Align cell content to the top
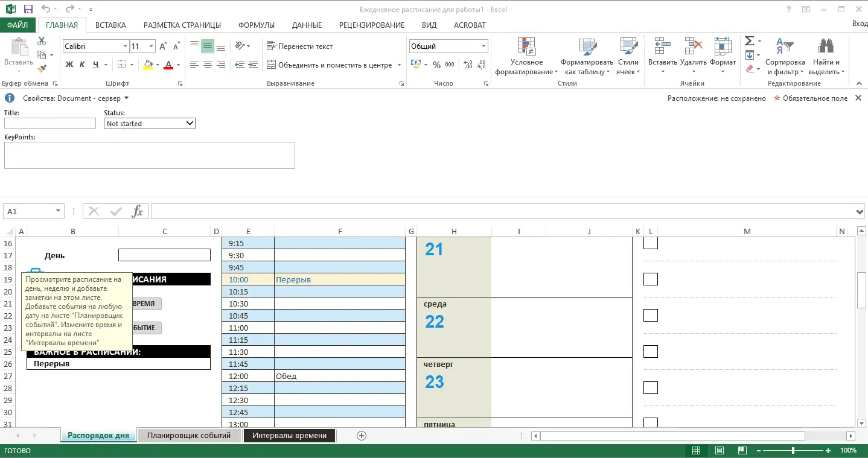The width and height of the screenshot is (868, 458). pyautogui.click(x=194, y=46)
